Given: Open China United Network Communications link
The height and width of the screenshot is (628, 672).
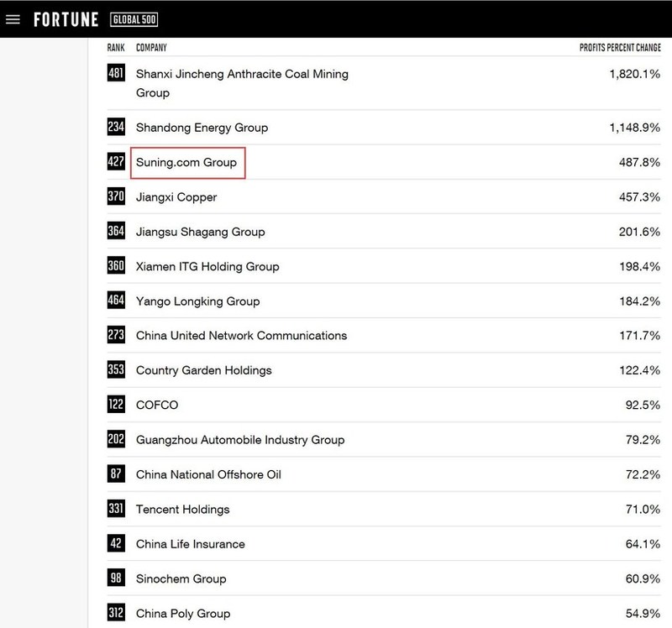Looking at the screenshot, I should pos(241,336).
